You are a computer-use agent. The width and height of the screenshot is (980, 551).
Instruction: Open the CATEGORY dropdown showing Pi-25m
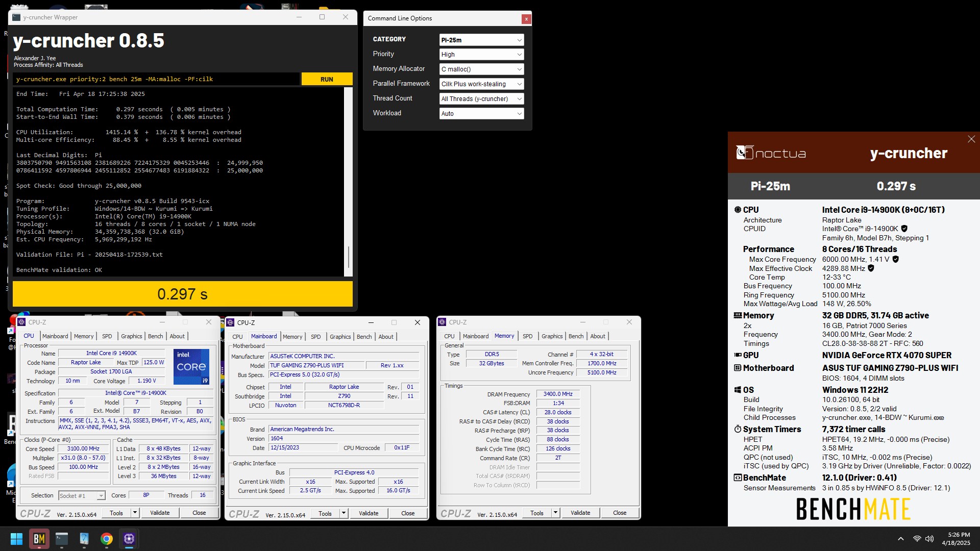pyautogui.click(x=481, y=40)
